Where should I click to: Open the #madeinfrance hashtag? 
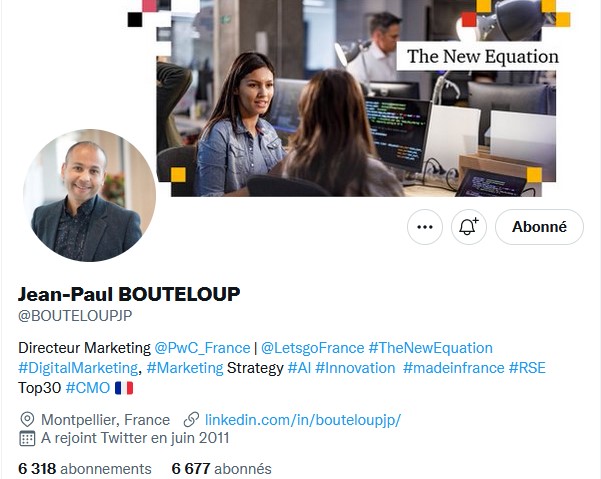click(453, 368)
